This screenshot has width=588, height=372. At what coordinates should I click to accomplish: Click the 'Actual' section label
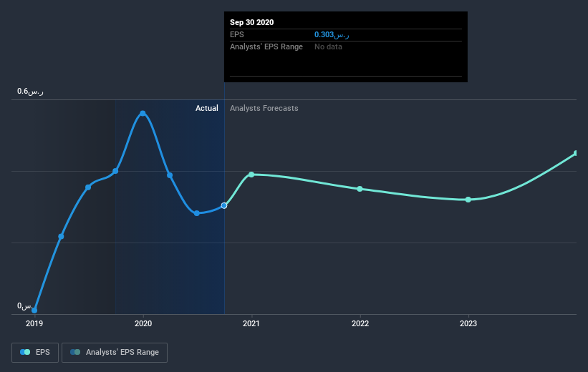pos(207,108)
